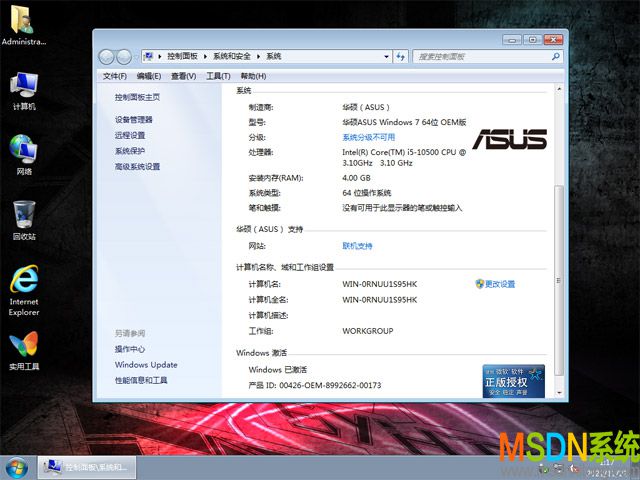
Task: Open the 计算机 desktop icon
Action: (x=24, y=91)
